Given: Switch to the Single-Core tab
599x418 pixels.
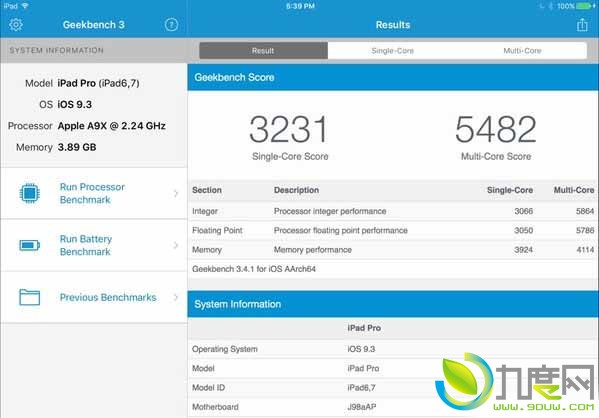Looking at the screenshot, I should tap(392, 50).
